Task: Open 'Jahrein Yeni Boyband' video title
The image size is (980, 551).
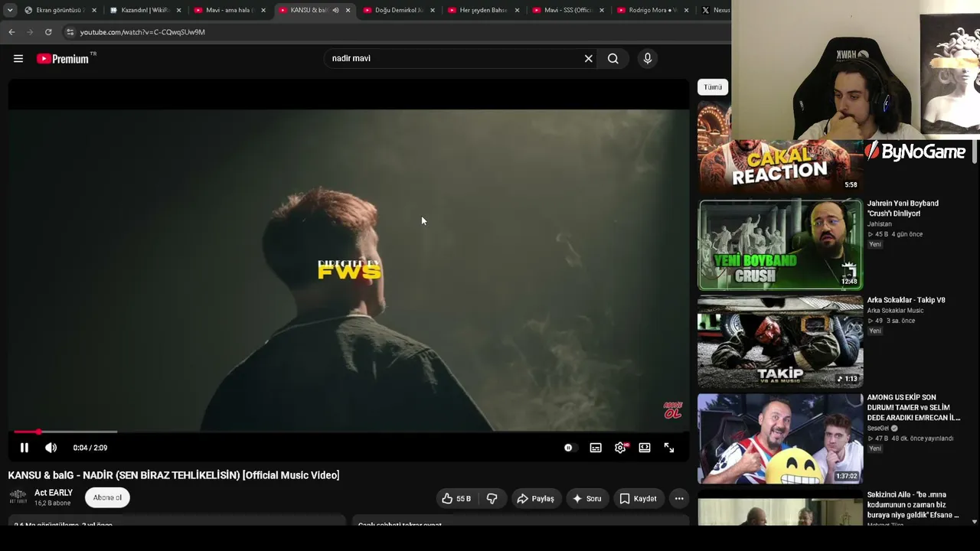Action: (x=903, y=208)
